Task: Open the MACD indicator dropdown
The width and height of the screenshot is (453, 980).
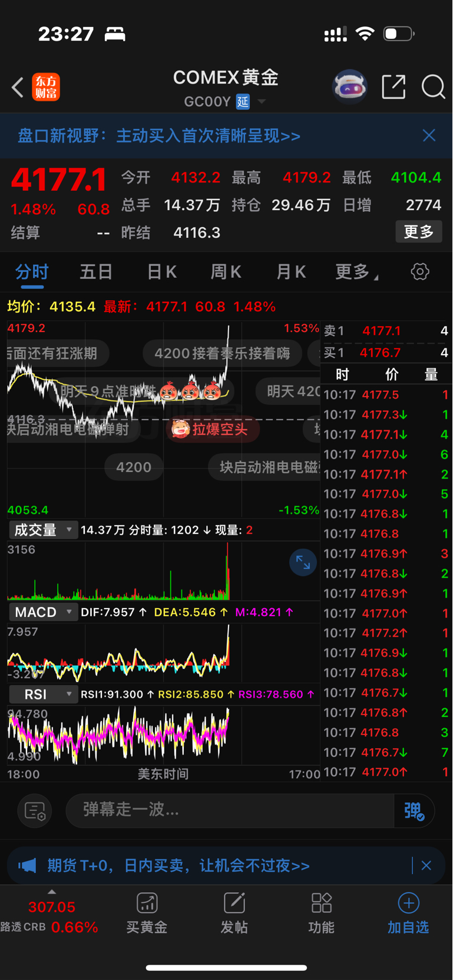Action: 43,612
